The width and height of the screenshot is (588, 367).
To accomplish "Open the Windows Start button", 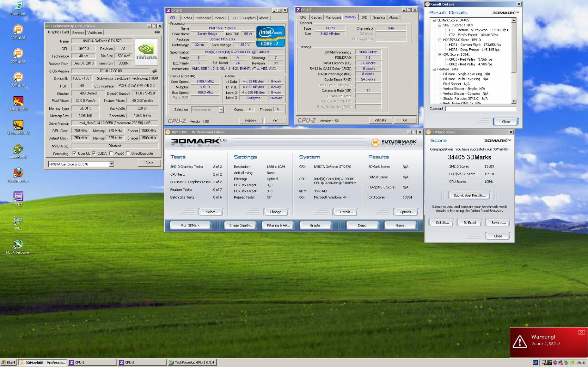I will [9, 363].
